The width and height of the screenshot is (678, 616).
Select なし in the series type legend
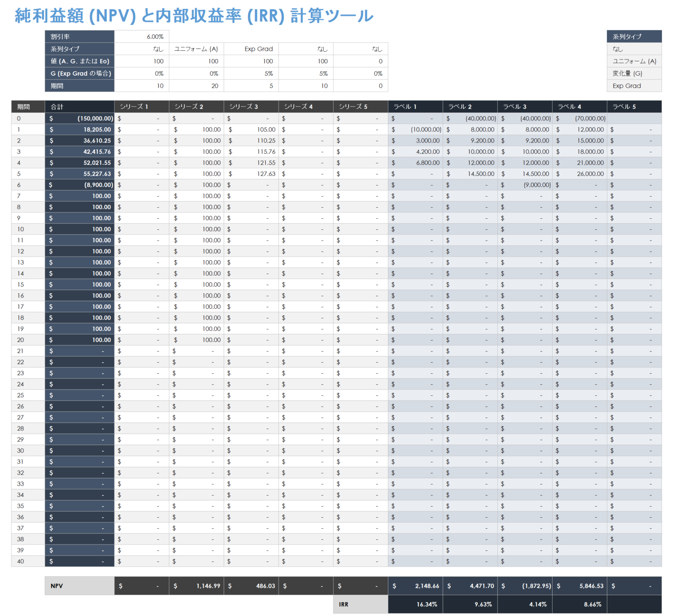(x=634, y=48)
